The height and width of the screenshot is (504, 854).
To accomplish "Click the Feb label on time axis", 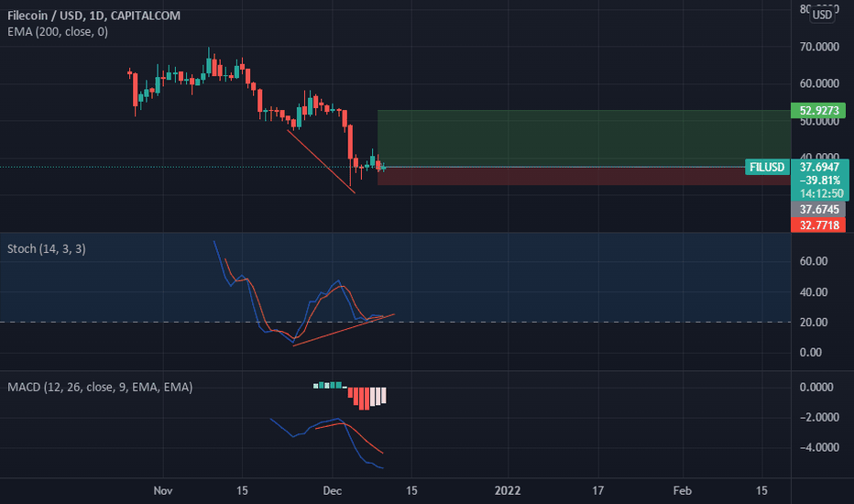I will tap(683, 490).
